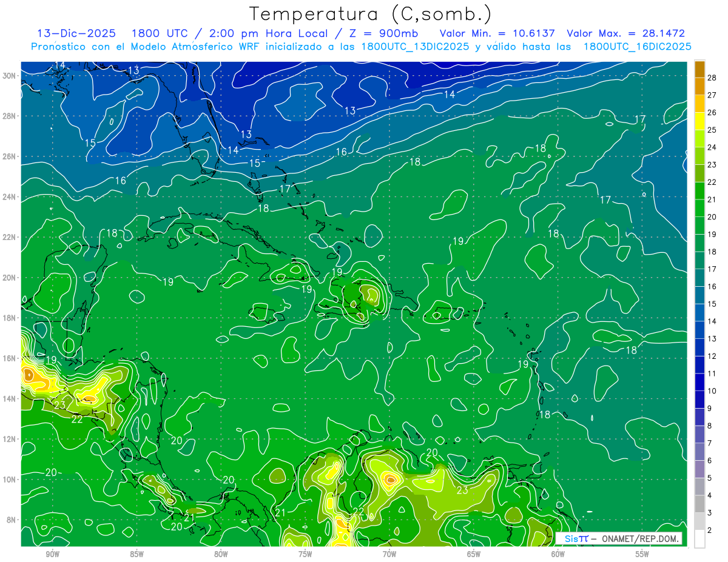
Task: Click the 'Valor Min. = 10.6137' readout
Action: (x=497, y=33)
